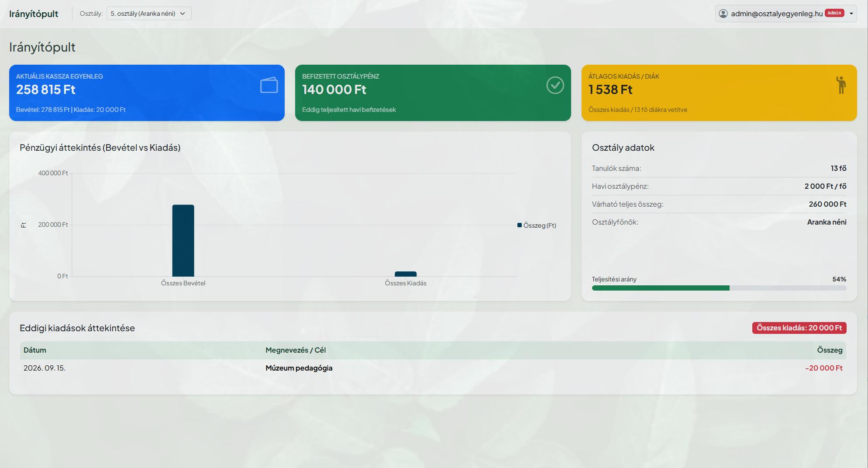Screen dimensions: 868x468
Task: Click the checkmark circle icon on green card
Action: click(555, 85)
